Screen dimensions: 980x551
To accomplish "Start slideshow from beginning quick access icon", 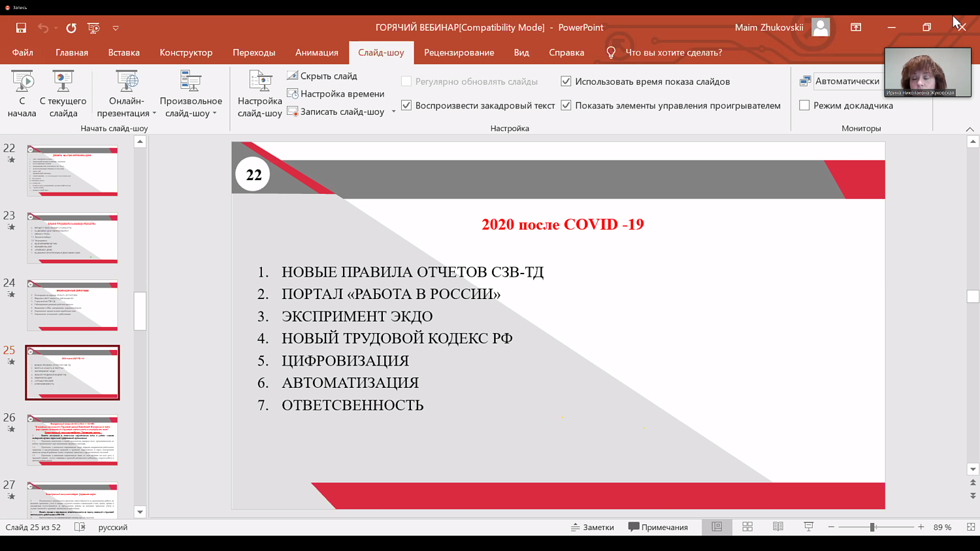I will pos(93,27).
